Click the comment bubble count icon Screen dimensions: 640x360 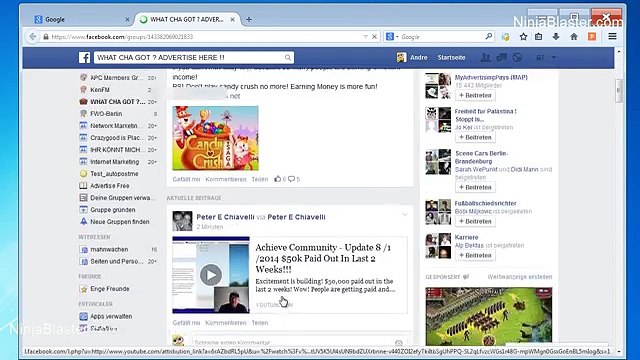[x=291, y=179]
